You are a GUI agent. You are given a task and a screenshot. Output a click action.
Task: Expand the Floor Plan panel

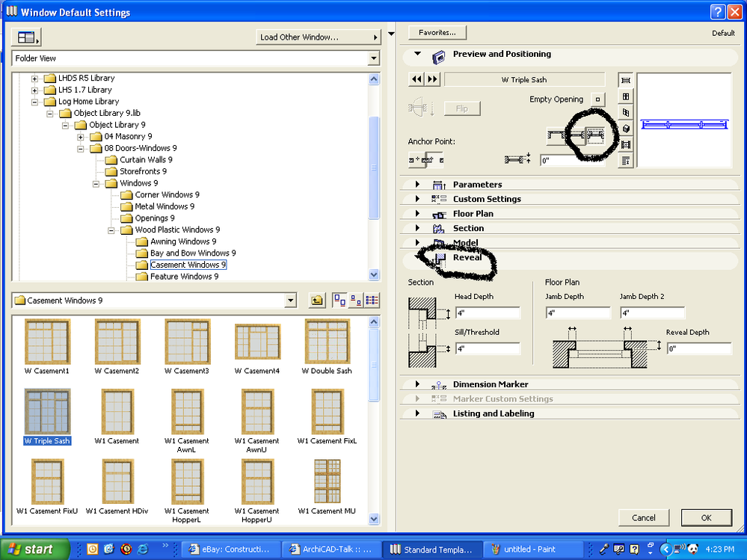[x=417, y=213]
